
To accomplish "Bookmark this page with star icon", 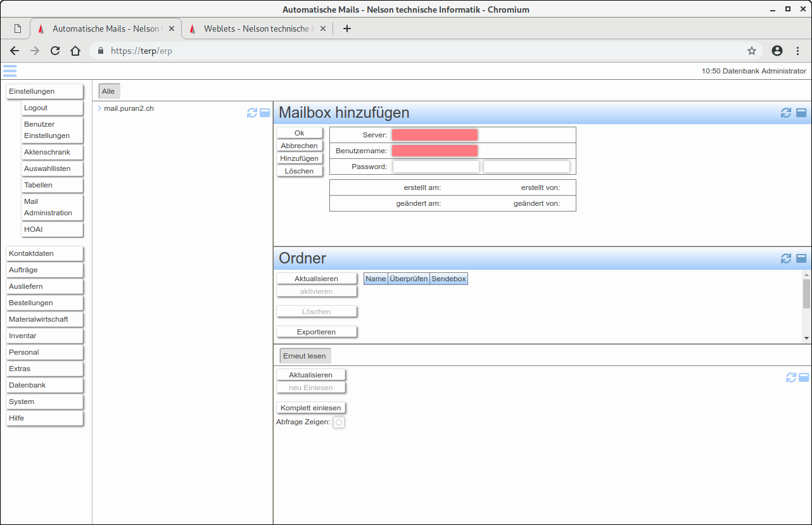I will point(752,51).
